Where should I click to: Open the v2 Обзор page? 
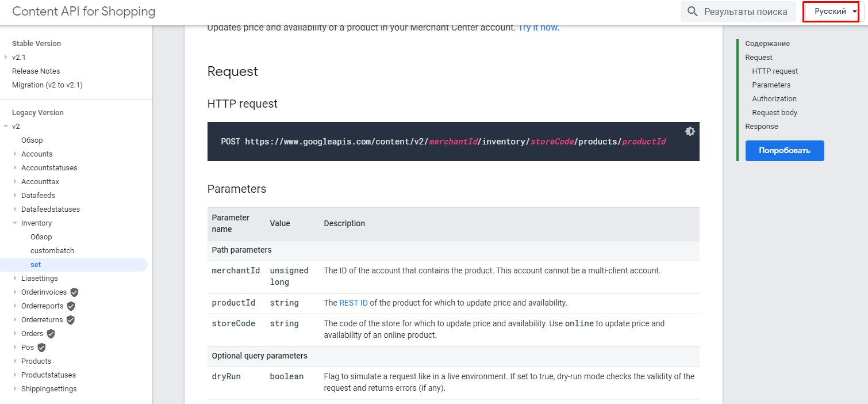click(x=32, y=140)
